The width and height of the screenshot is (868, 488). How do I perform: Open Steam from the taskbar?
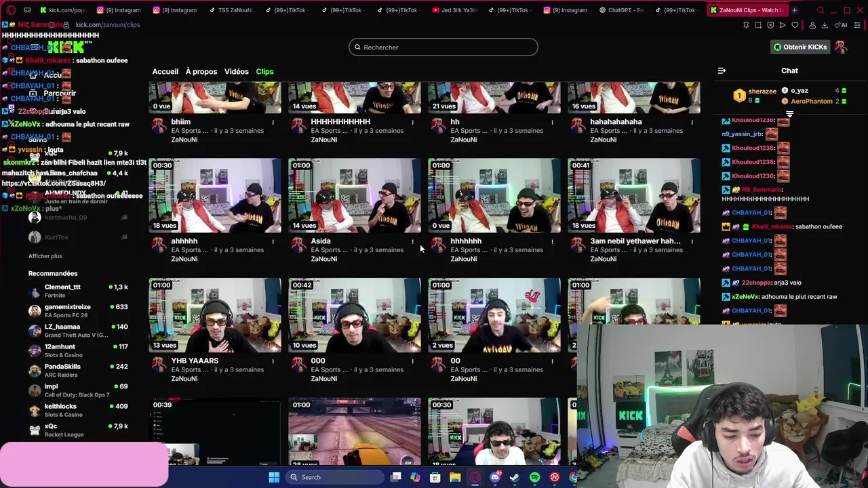coord(515,477)
